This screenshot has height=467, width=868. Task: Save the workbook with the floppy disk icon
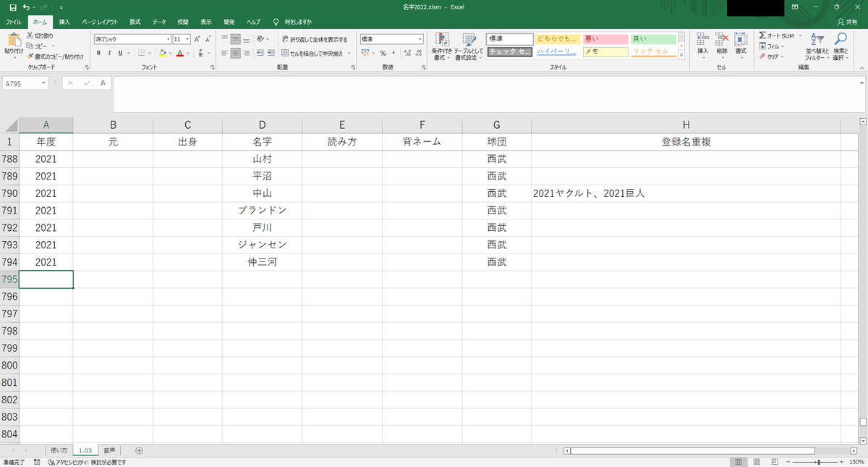click(x=12, y=7)
